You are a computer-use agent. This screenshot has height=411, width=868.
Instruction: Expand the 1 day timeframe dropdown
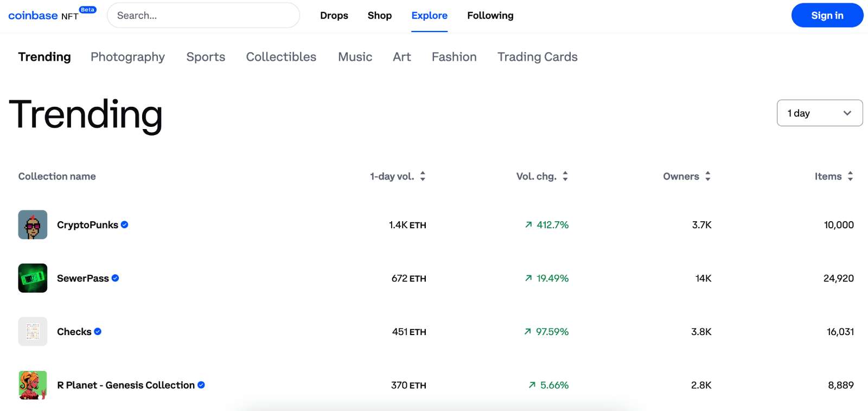click(819, 113)
